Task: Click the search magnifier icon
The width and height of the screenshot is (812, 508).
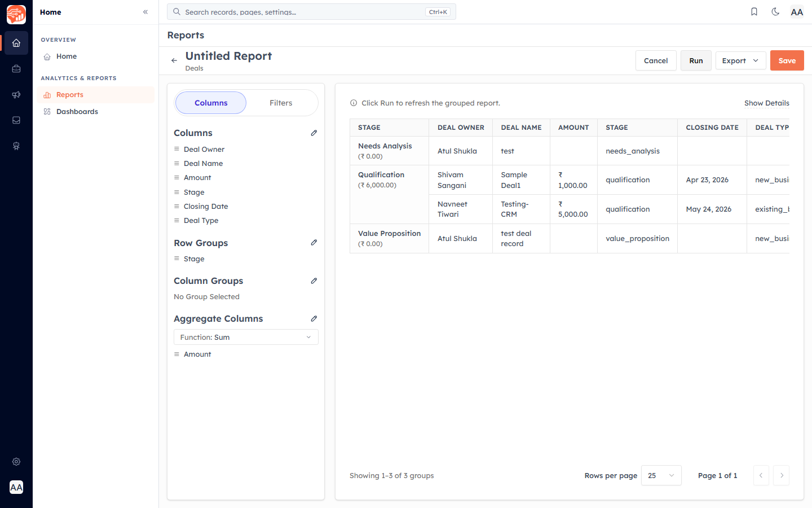Action: [176, 11]
